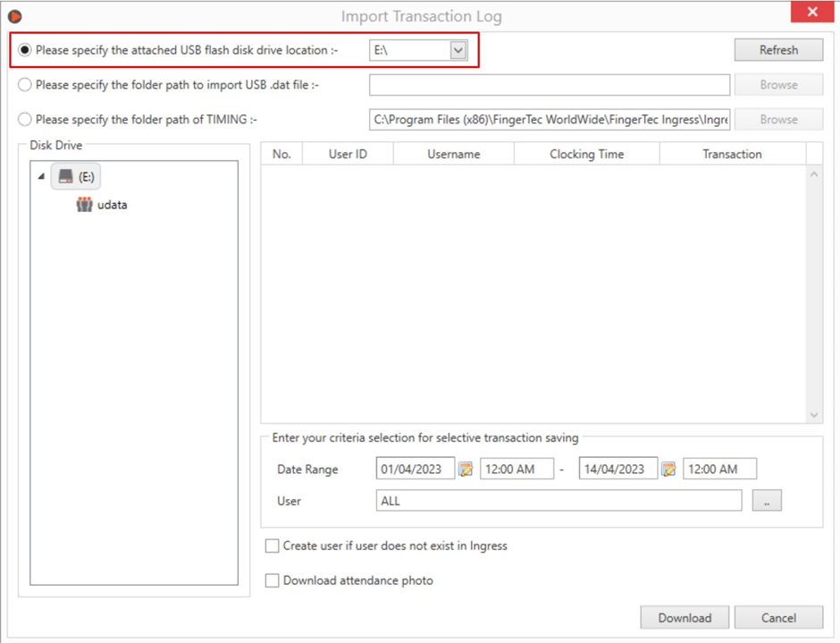Click the orange Ingress app logo icon

click(x=15, y=17)
